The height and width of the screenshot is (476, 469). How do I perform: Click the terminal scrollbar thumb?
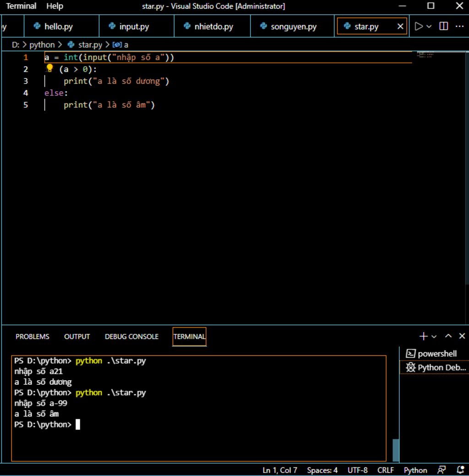[396, 450]
